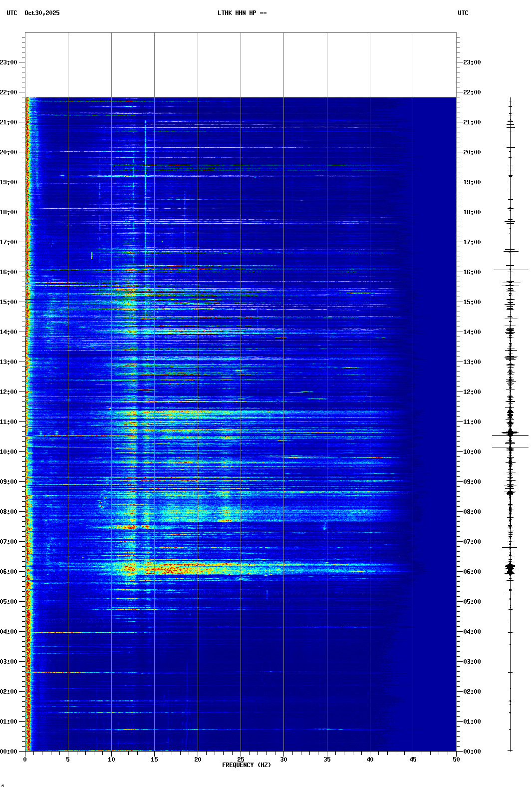Click the FREQUENCY (HZ) axis label

246,765
